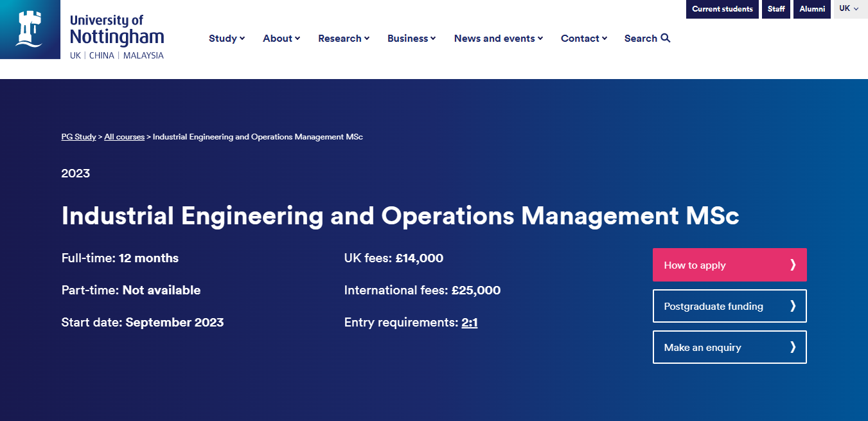
Task: Open the 2:1 entry requirements link
Action: [x=469, y=323]
